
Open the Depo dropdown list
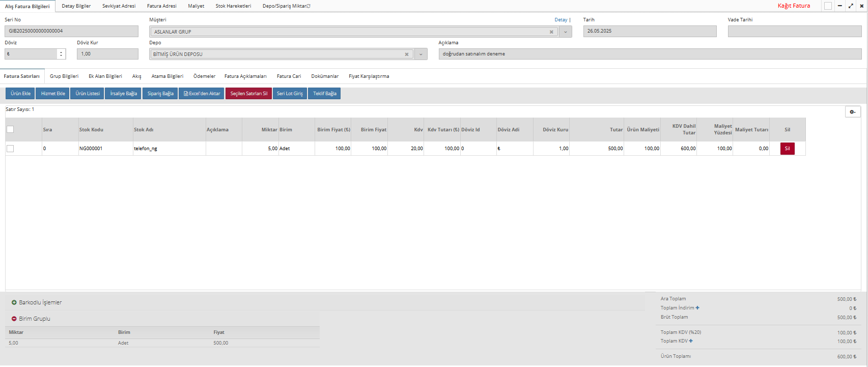click(421, 54)
